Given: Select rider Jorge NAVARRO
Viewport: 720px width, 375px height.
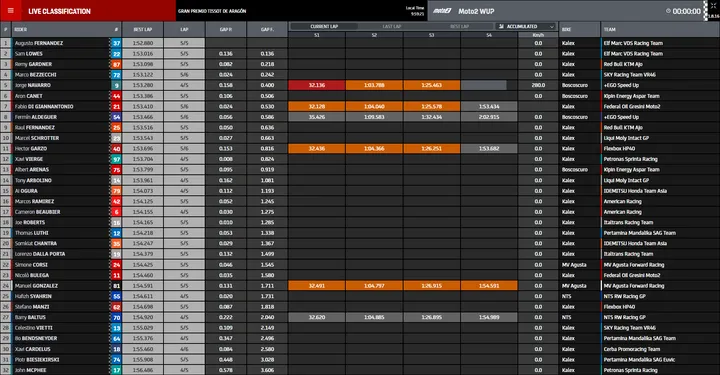Looking at the screenshot, I should point(33,85).
